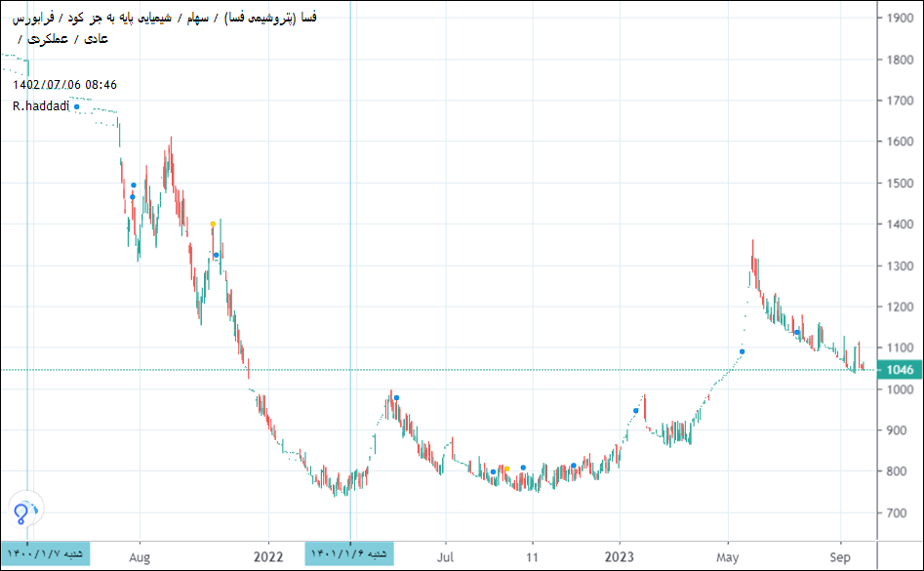Click the yellow dot marker near 1400 price
Image resolution: width=924 pixels, height=571 pixels.
[x=213, y=224]
